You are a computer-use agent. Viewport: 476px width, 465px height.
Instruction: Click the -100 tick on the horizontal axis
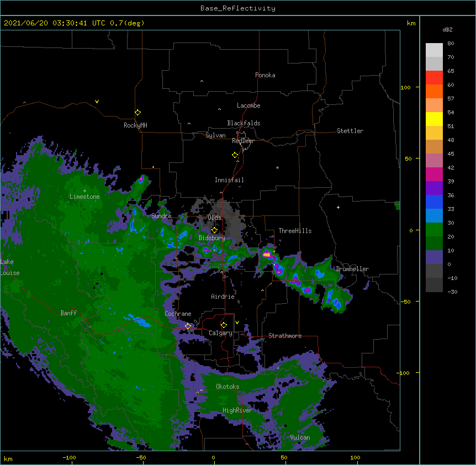point(69,457)
